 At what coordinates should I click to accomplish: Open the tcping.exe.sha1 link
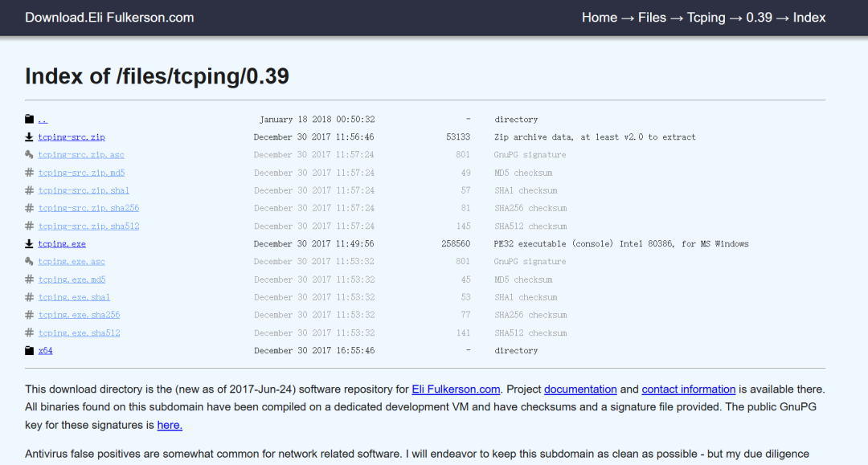(x=74, y=297)
